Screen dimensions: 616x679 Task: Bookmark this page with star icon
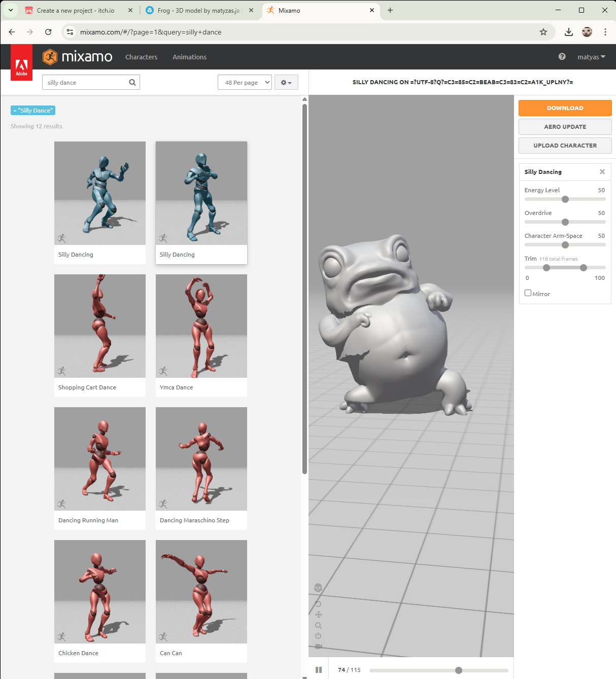[543, 32]
